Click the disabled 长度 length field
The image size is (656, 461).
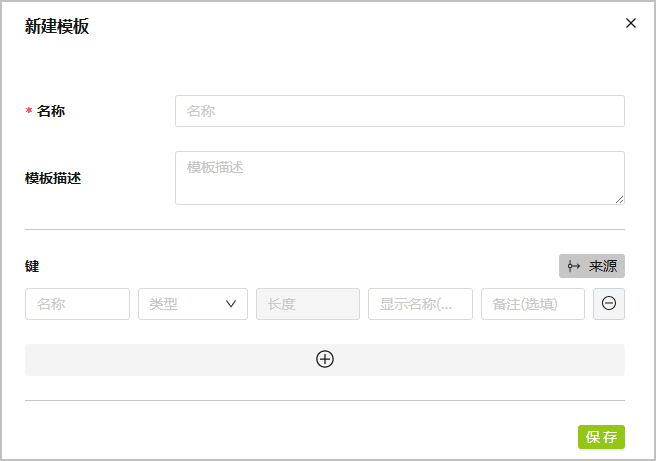point(308,304)
